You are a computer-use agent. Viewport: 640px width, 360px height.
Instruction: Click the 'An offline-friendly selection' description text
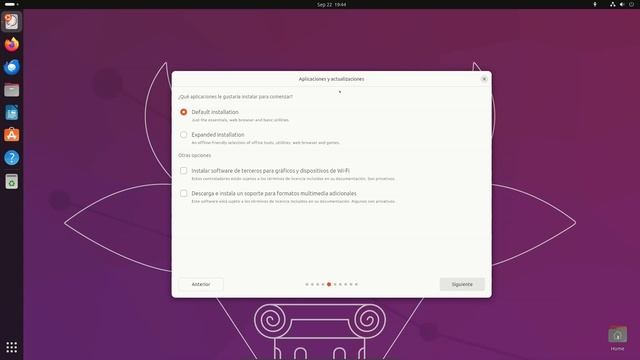tap(266, 143)
